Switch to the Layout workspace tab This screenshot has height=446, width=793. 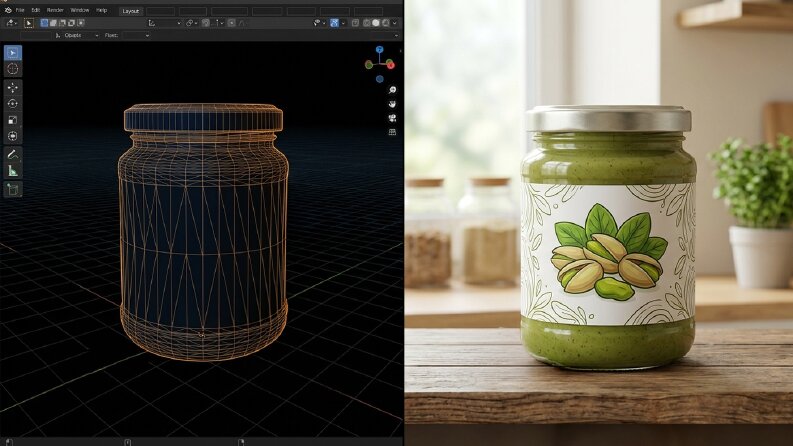point(130,11)
